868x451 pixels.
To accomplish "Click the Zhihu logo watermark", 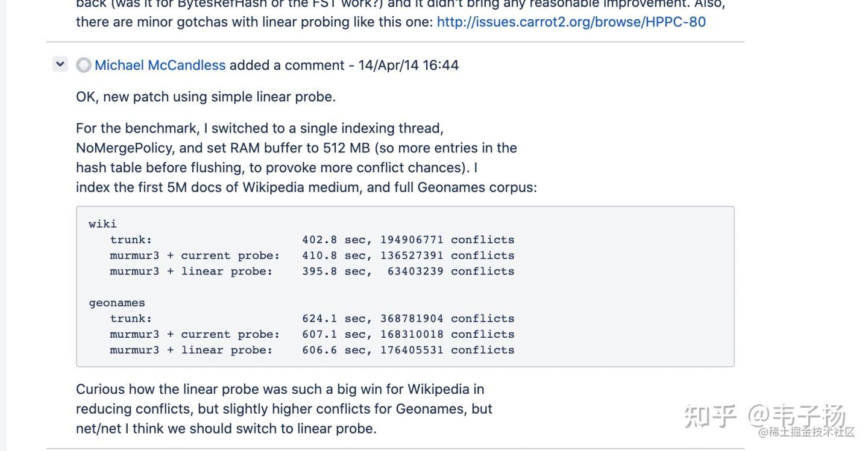I will 711,415.
